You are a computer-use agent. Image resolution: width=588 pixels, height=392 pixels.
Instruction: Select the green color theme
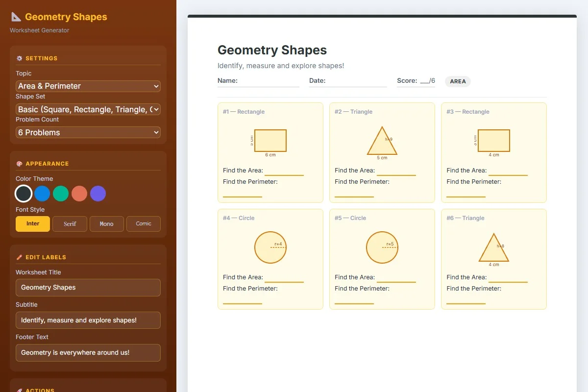pyautogui.click(x=61, y=194)
